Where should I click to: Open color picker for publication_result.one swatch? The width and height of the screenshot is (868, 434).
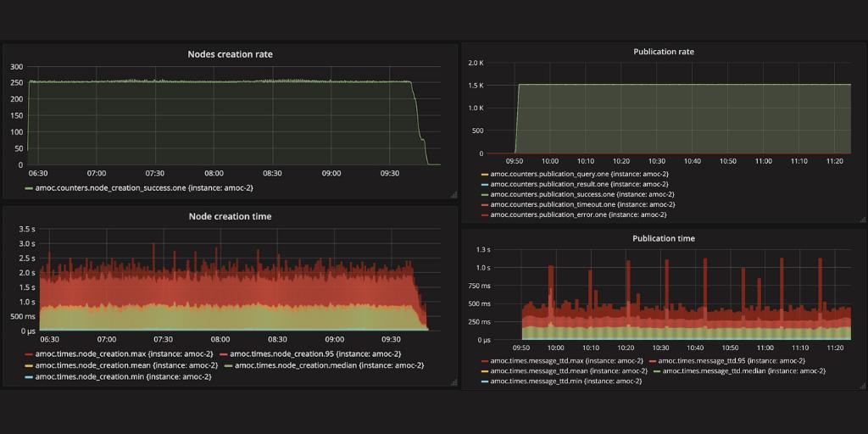(x=485, y=185)
